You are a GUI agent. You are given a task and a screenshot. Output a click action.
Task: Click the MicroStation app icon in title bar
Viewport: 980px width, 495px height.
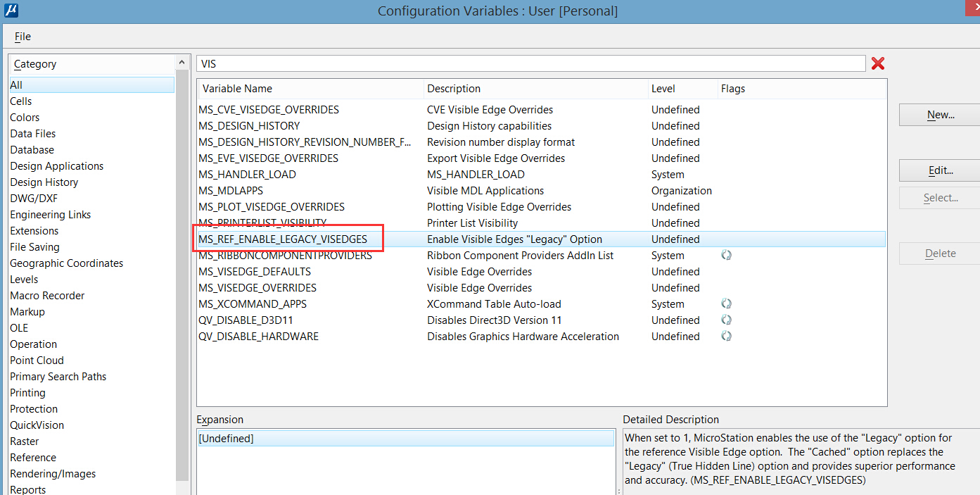coord(11,11)
